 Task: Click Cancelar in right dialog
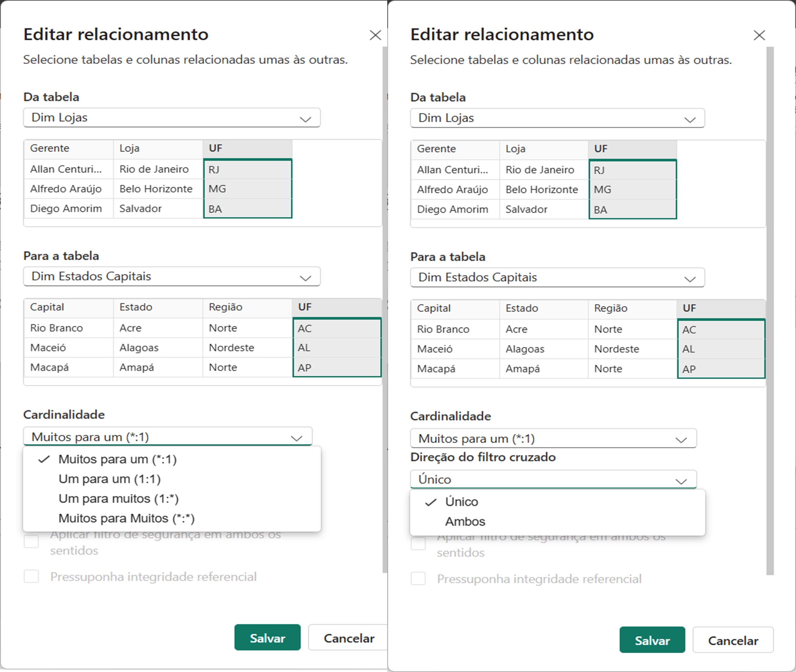pyautogui.click(x=733, y=640)
